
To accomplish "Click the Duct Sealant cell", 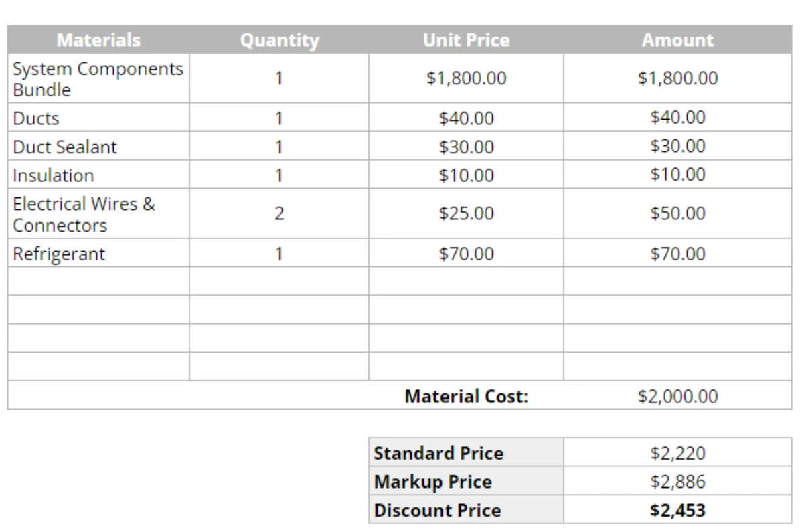I will [x=65, y=147].
